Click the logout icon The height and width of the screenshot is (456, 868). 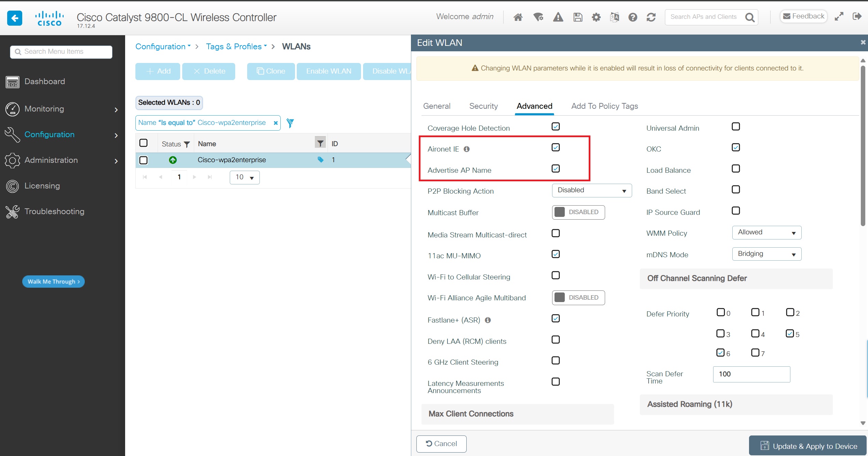[857, 16]
